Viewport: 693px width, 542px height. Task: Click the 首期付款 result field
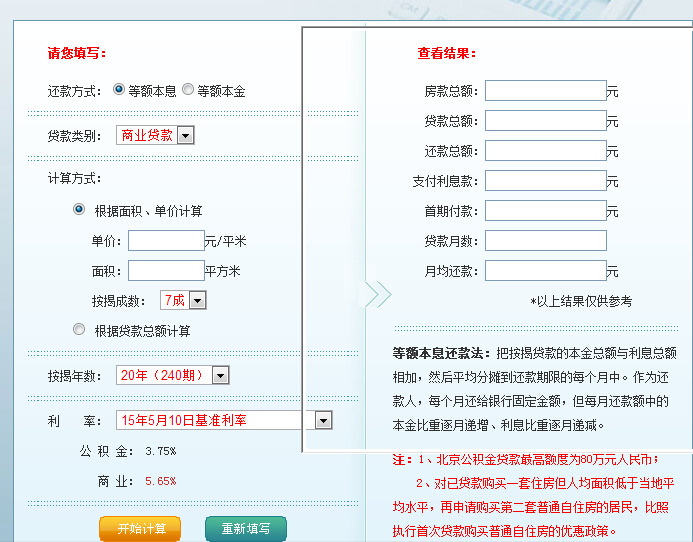(x=546, y=211)
